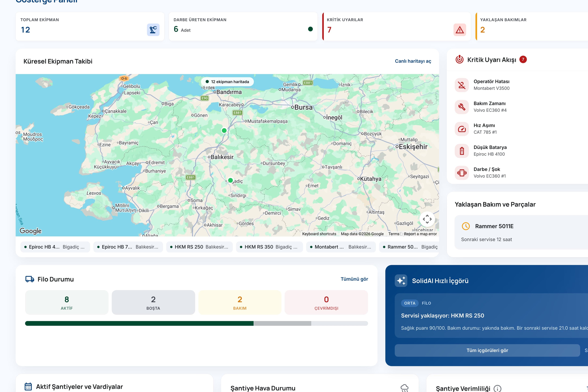The image size is (588, 392).
Task: Click the Darbe / Şok vibration icon
Action: click(462, 173)
